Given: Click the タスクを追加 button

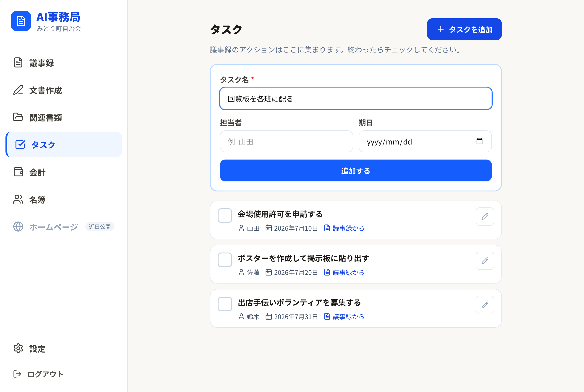Looking at the screenshot, I should 464,29.
